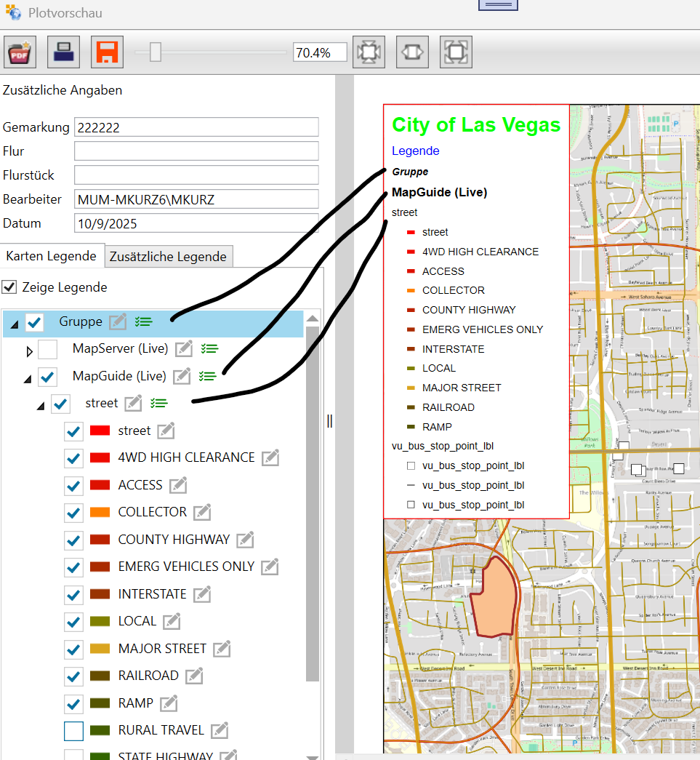Expand the MapServer (Live) tree node
Viewport: 700px width, 760px height.
29,351
